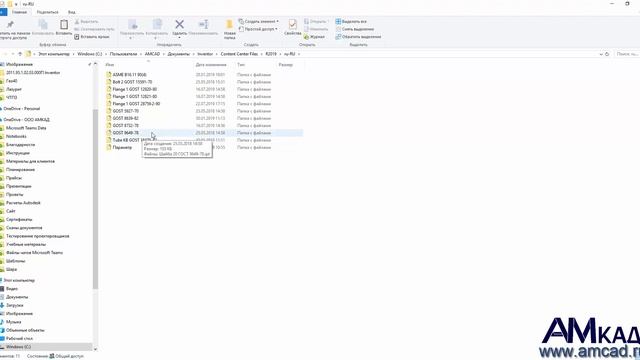The height and width of the screenshot is (360, 640).
Task: Select Расчеты Autodesk folder in sidebar
Action: (23, 203)
